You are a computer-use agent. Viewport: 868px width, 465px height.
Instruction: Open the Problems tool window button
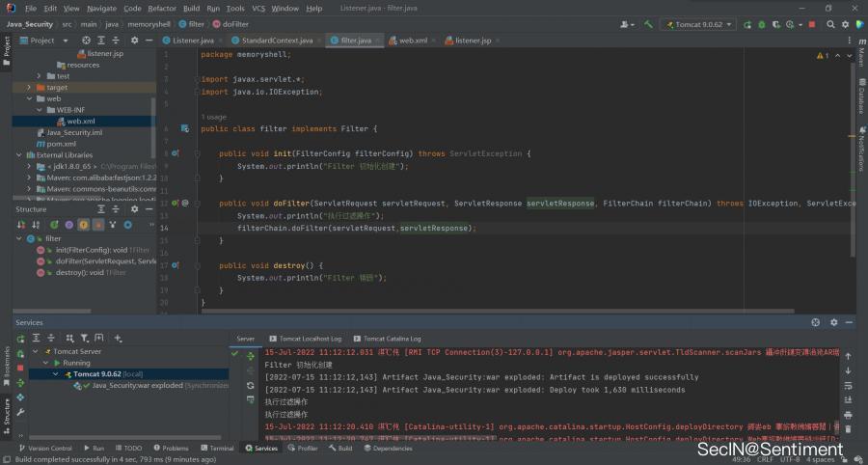(171, 449)
